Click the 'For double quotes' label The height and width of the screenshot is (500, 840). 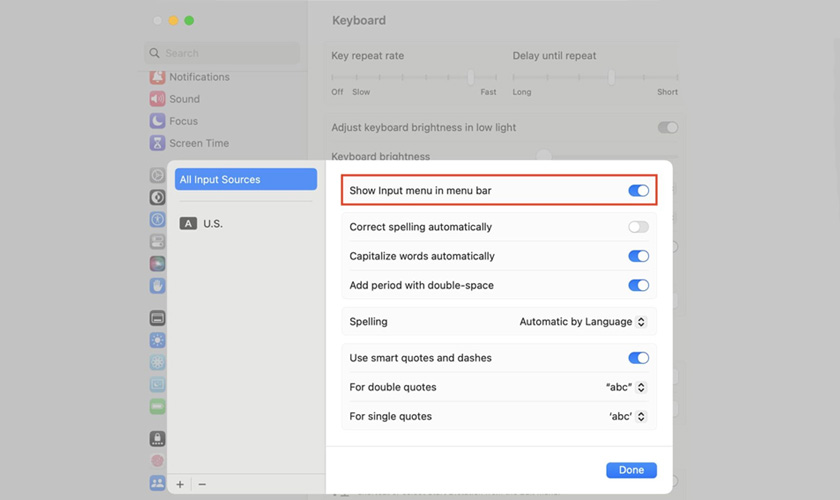[x=393, y=387]
